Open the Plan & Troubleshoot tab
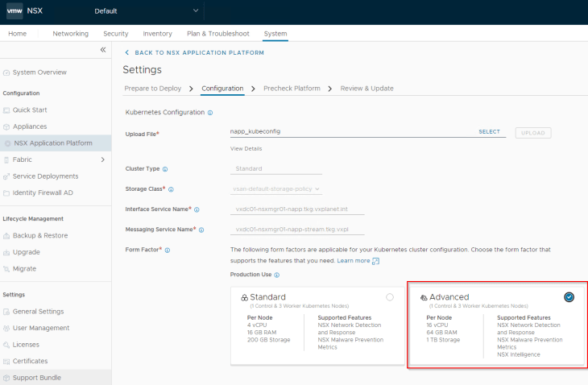 tap(218, 34)
